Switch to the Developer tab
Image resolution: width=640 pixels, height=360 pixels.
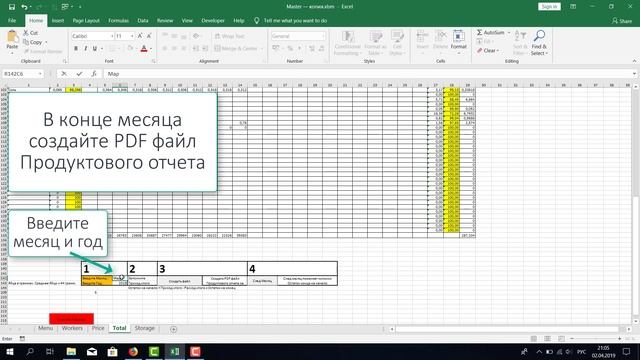point(213,20)
